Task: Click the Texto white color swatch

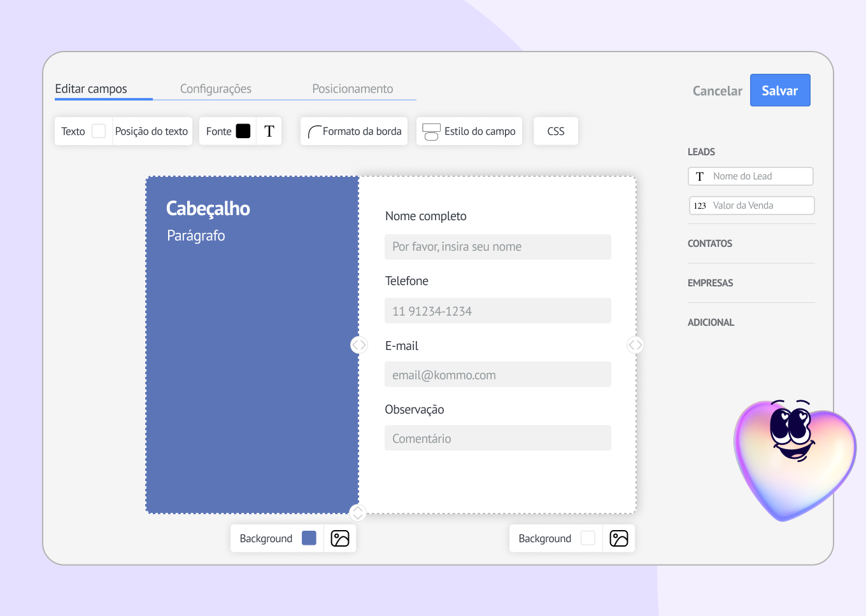Action: pos(99,131)
